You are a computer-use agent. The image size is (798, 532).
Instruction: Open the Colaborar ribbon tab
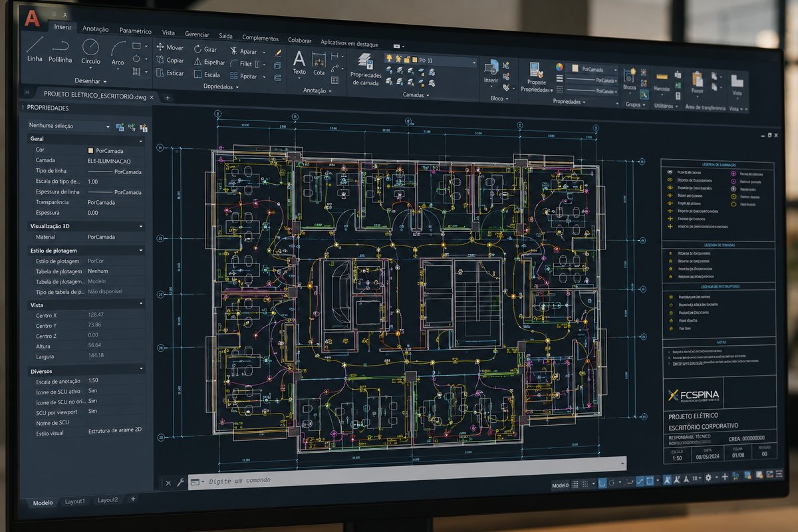(299, 39)
